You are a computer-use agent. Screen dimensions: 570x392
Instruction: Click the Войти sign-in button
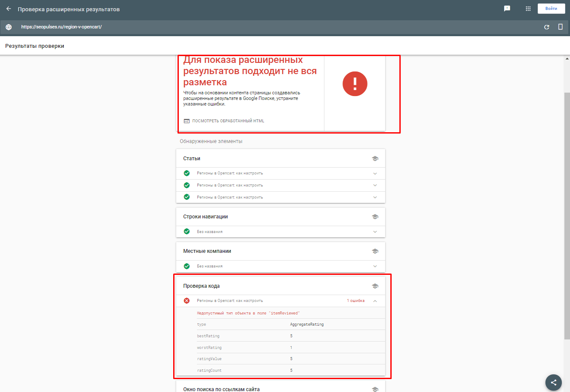point(551,9)
